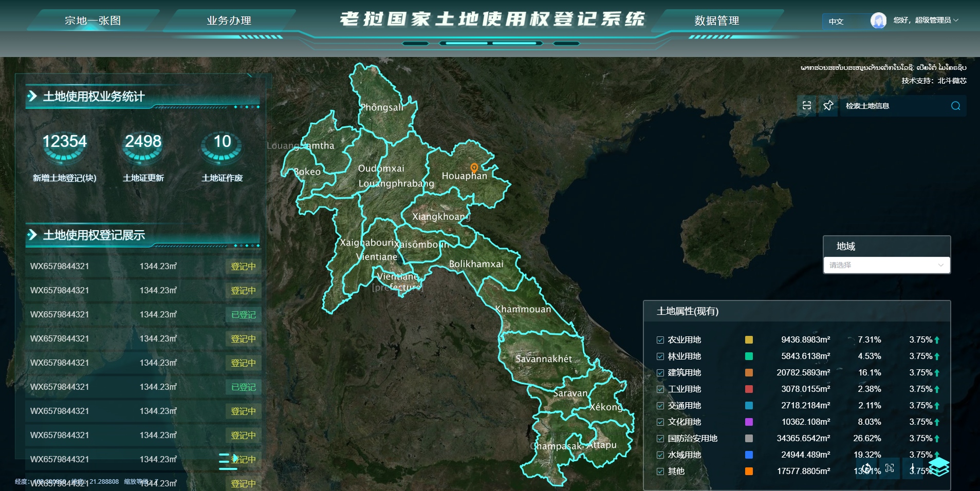Click the orange location pin in Houaphan
The height and width of the screenshot is (491, 980).
[474, 167]
